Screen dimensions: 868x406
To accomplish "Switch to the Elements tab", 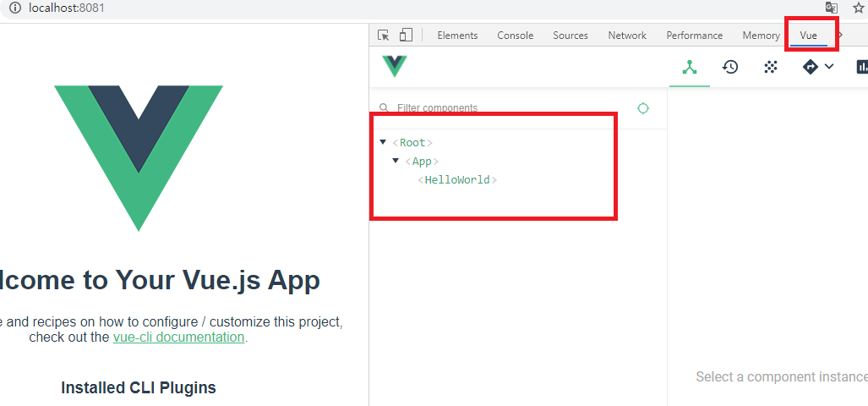I will [457, 36].
